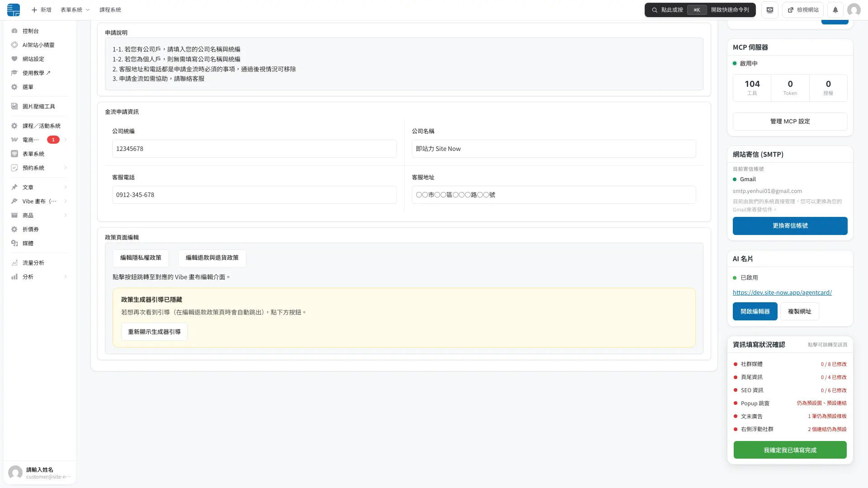Screen dimensions: 868x488
Task: Click the 網站設定 icon
Action: coord(14,59)
